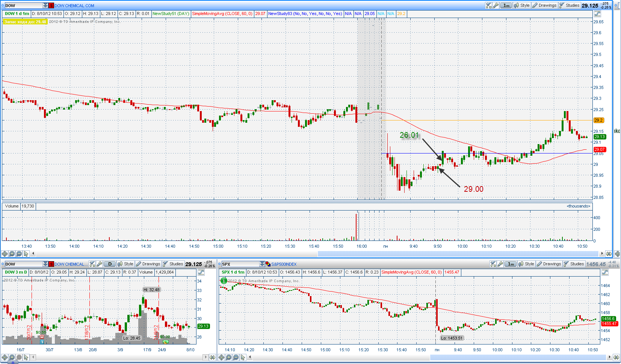Click the green info icon on the SPX chart
Viewport: 621px width, 364px height.
[x=224, y=280]
